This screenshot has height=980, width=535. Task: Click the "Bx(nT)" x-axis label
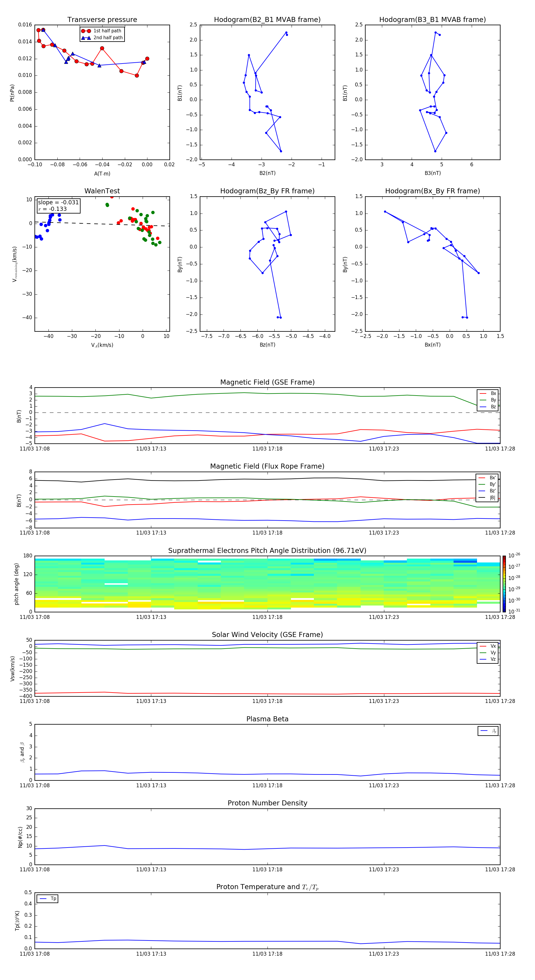tap(432, 345)
